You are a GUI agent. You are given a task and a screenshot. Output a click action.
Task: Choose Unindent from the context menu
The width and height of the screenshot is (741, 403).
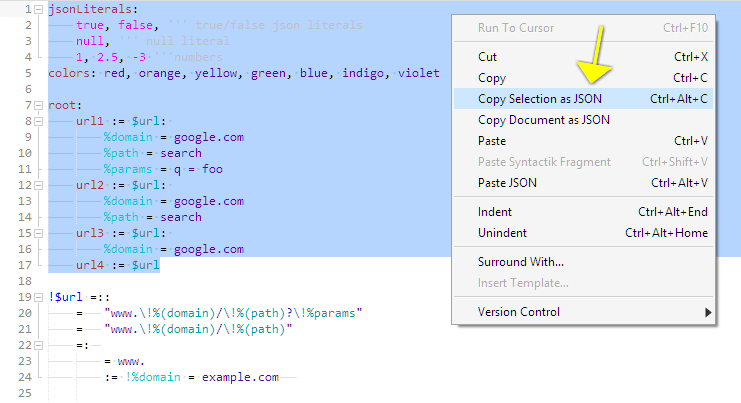[502, 233]
